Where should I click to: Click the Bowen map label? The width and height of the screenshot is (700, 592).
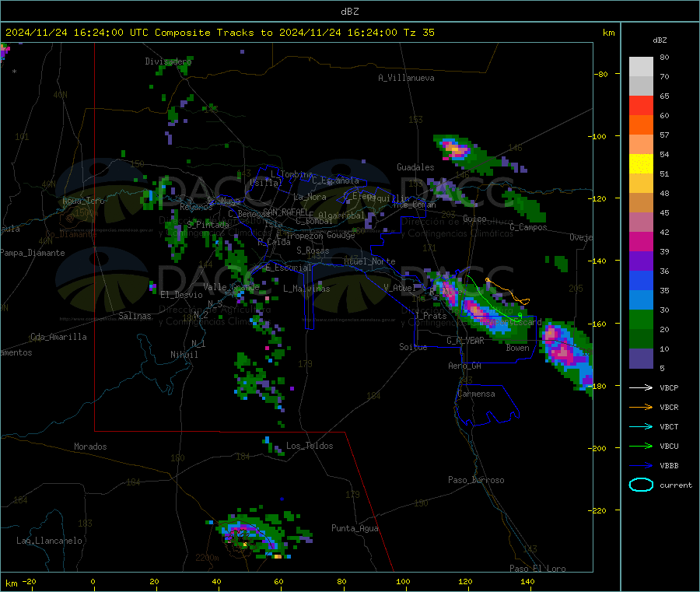(517, 348)
